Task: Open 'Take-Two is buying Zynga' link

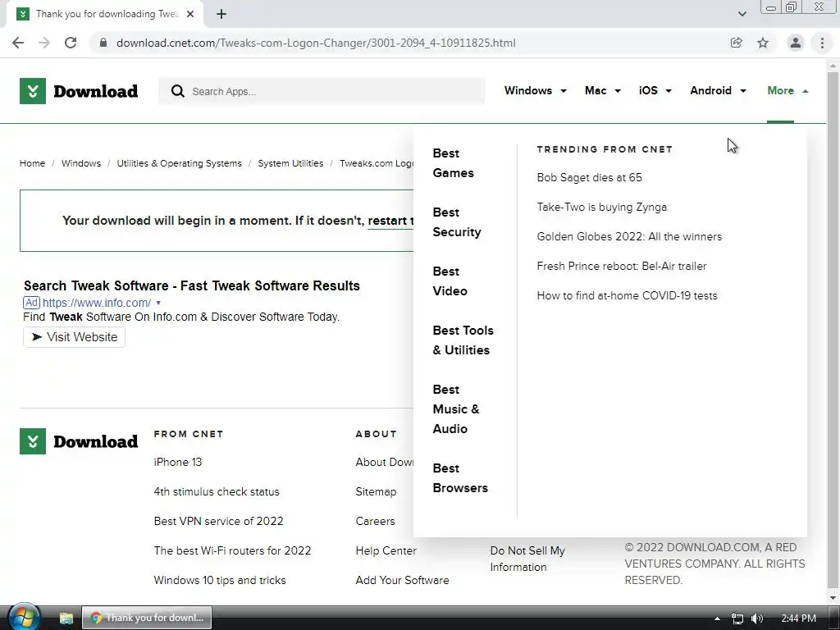Action: [x=601, y=207]
